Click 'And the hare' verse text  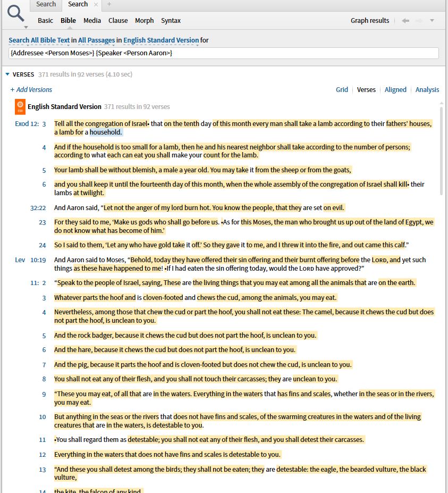pos(175,350)
